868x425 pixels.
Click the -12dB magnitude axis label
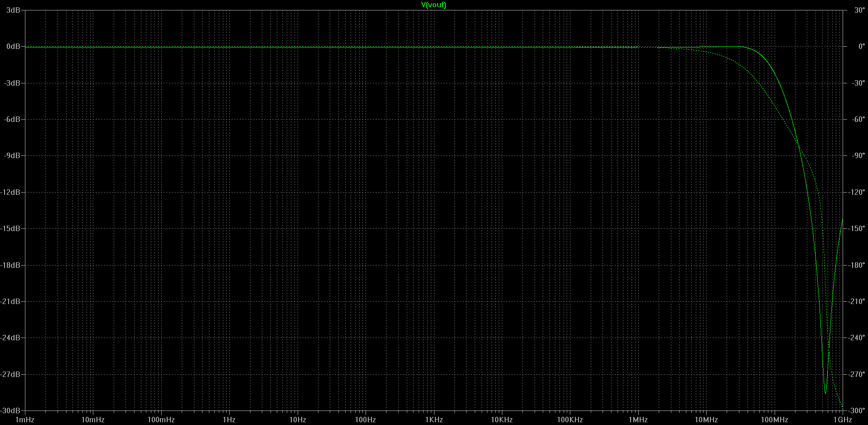coord(10,192)
